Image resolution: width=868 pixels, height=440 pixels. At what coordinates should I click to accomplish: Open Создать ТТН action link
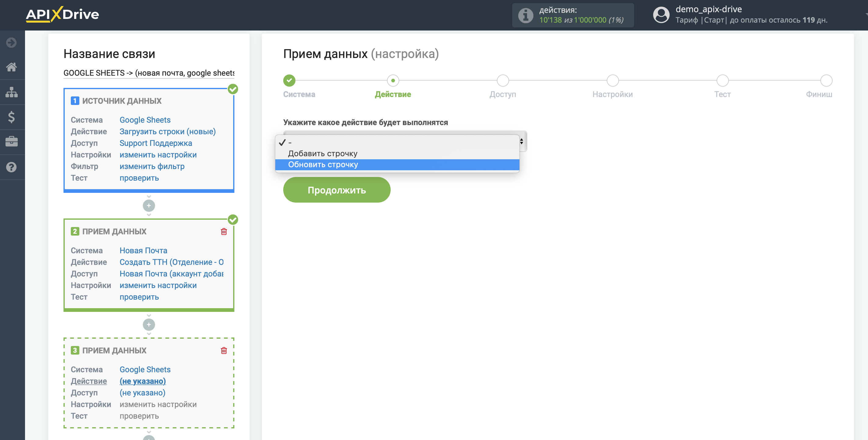(172, 262)
